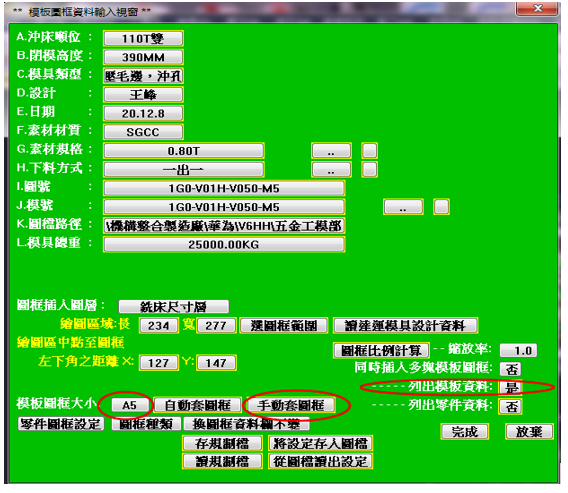The image size is (568, 493).
Task: Click the 390MM die height button
Action: pyautogui.click(x=143, y=57)
